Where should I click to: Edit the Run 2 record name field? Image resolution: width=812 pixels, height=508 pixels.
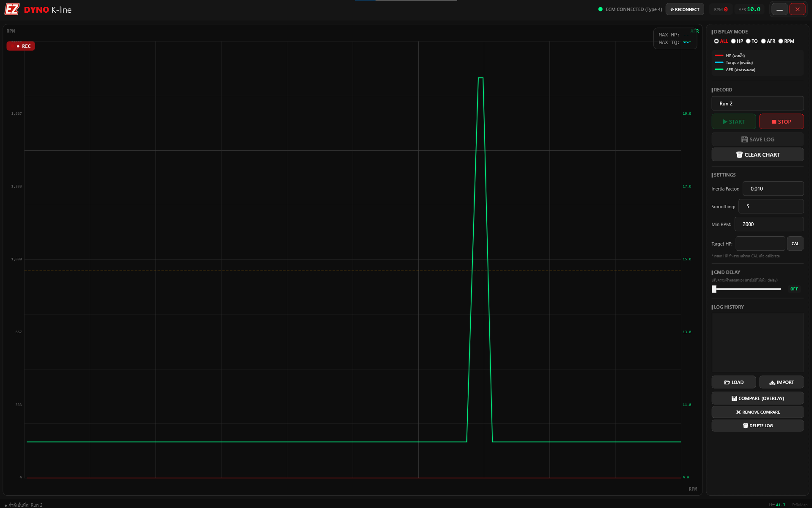point(757,103)
